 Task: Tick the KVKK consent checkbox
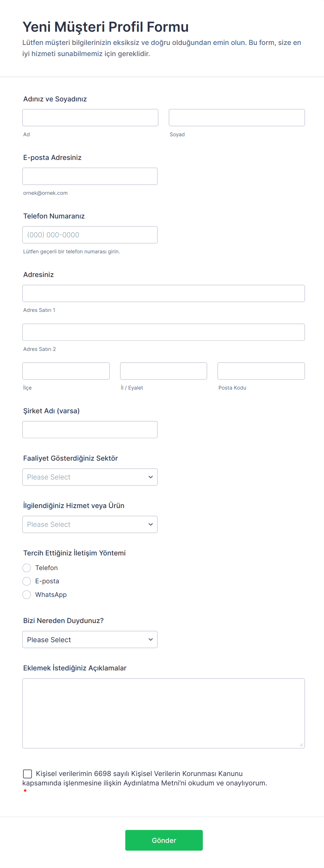[x=28, y=774]
